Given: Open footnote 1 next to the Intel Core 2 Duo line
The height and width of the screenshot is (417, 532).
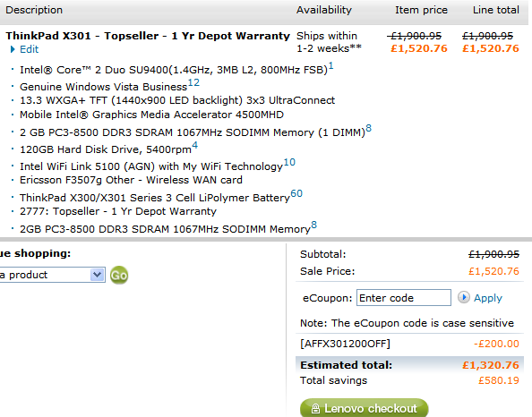Looking at the screenshot, I should point(331,65).
